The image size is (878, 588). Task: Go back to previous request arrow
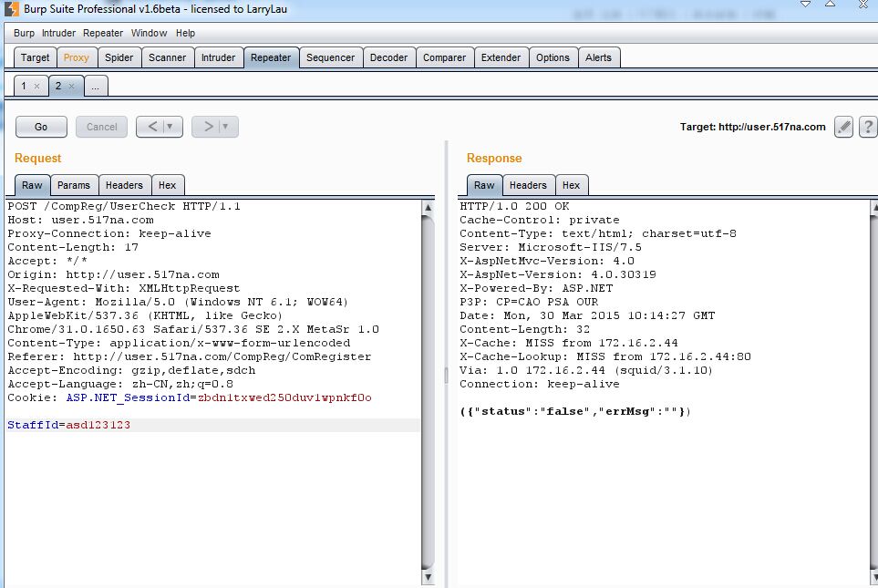pos(152,127)
